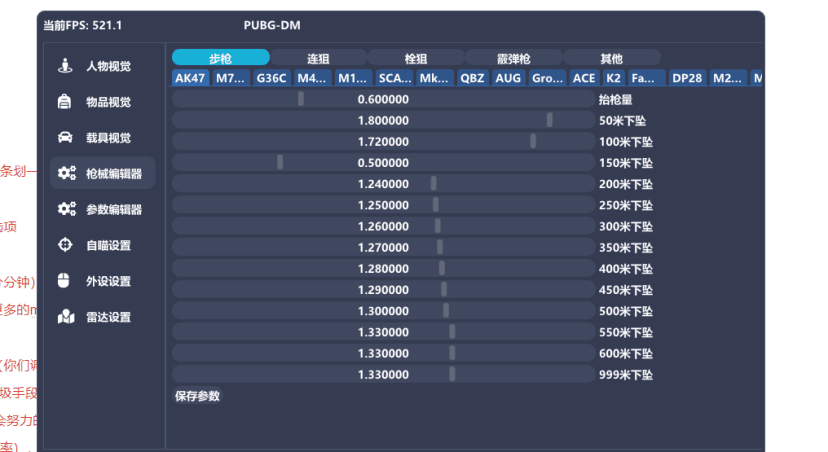Select the G36C weapon tab
This screenshot has height=452, width=828.
tap(271, 78)
